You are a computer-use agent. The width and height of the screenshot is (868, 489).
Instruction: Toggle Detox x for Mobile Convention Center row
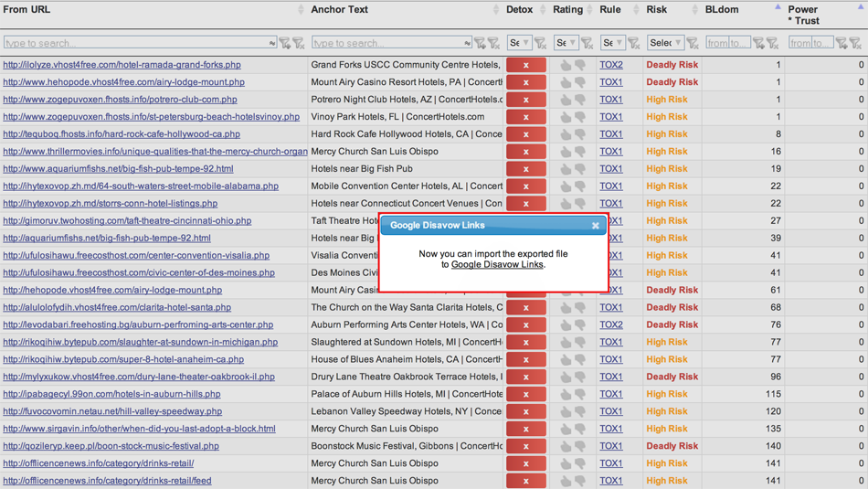[526, 186]
